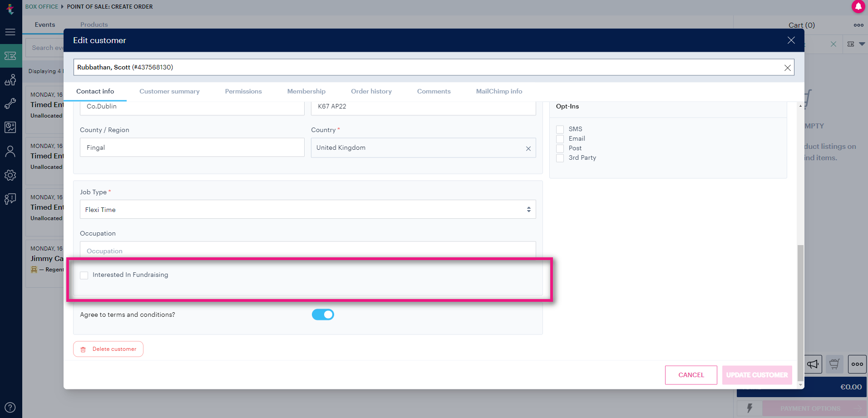Viewport: 868px width, 418px height.
Task: Click the Cart (0) label
Action: 801,25
